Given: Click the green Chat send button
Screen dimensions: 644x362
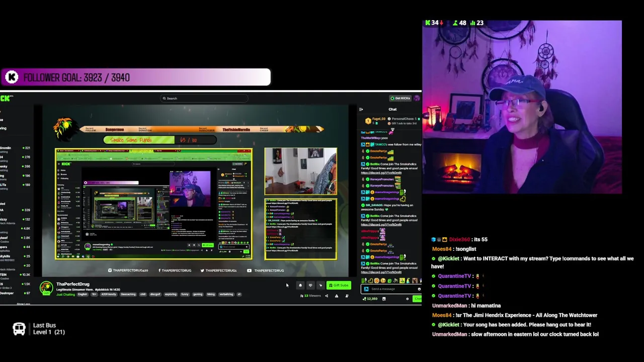Looking at the screenshot, I should point(417,299).
